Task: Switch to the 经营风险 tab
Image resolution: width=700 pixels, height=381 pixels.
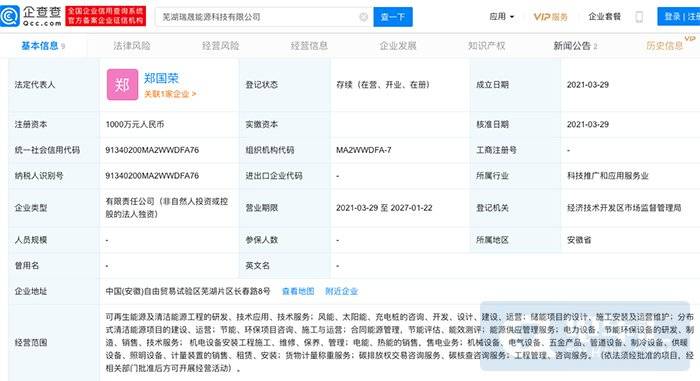Action: point(221,46)
